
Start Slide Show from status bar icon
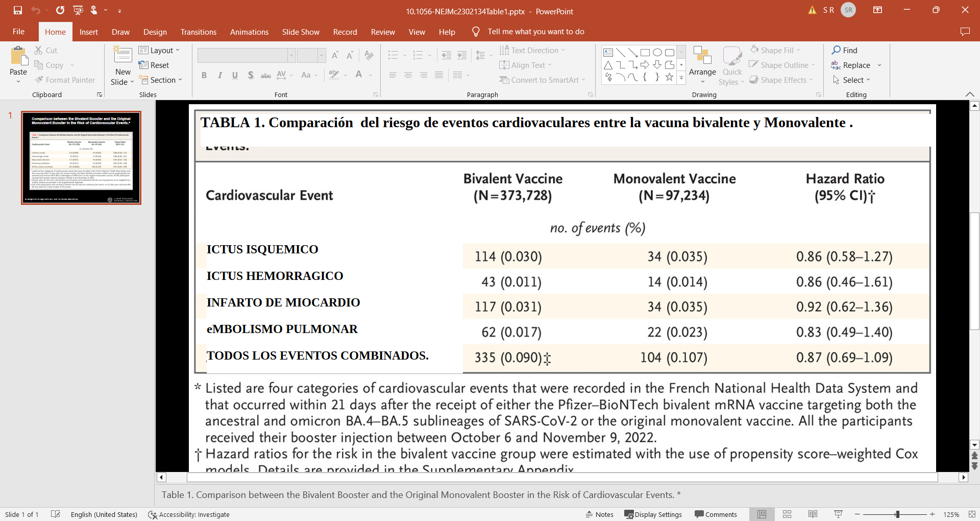pyautogui.click(x=838, y=514)
